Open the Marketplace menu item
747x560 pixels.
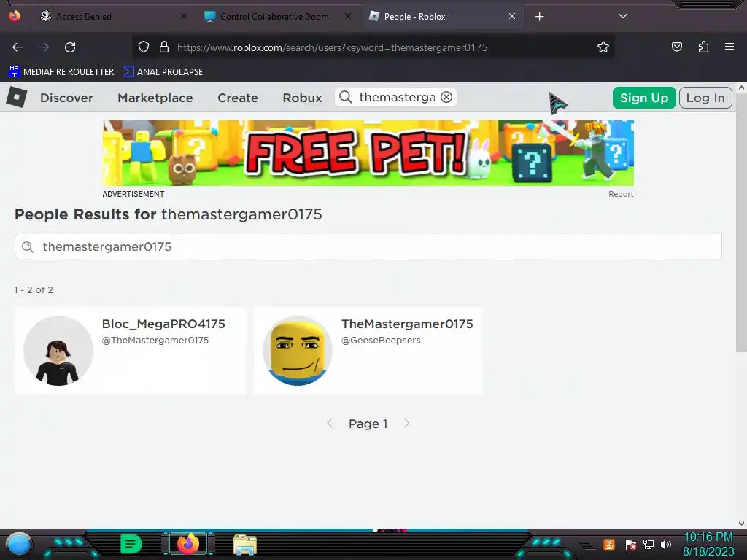point(155,98)
